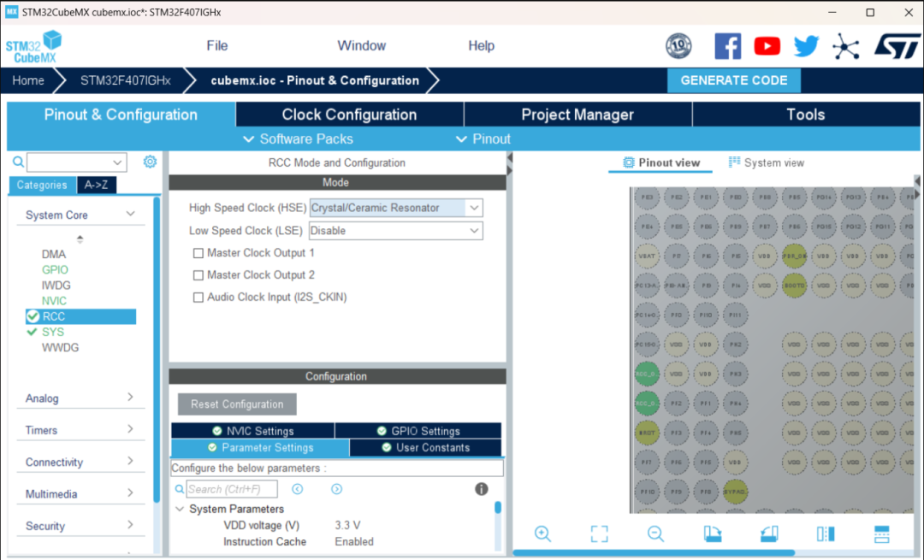Select SYS in System Core list
This screenshot has width=924, height=560.
tap(52, 332)
